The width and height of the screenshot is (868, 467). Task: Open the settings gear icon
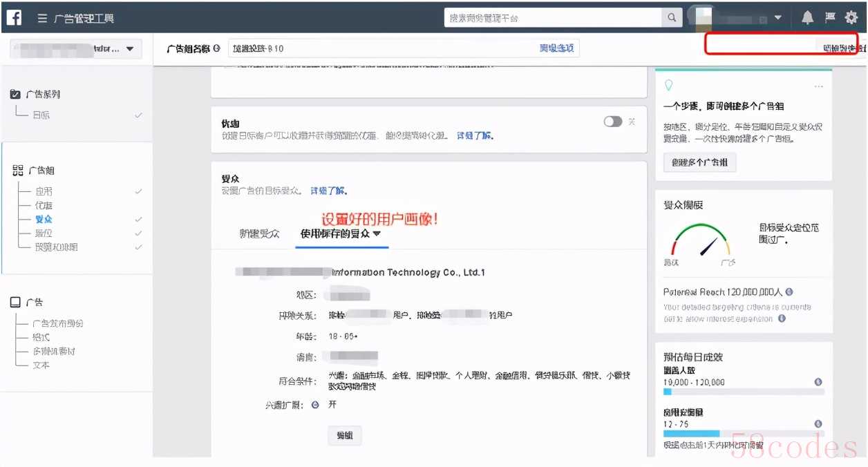[851, 18]
